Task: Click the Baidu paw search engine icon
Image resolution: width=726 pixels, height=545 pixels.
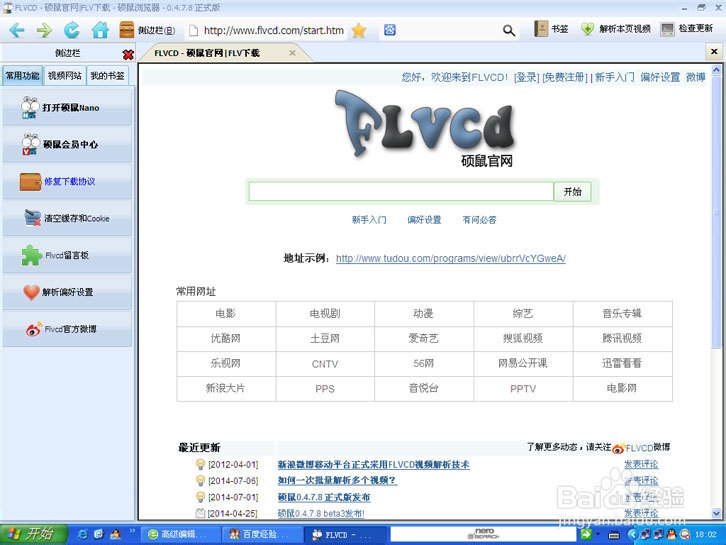Action: [x=390, y=30]
